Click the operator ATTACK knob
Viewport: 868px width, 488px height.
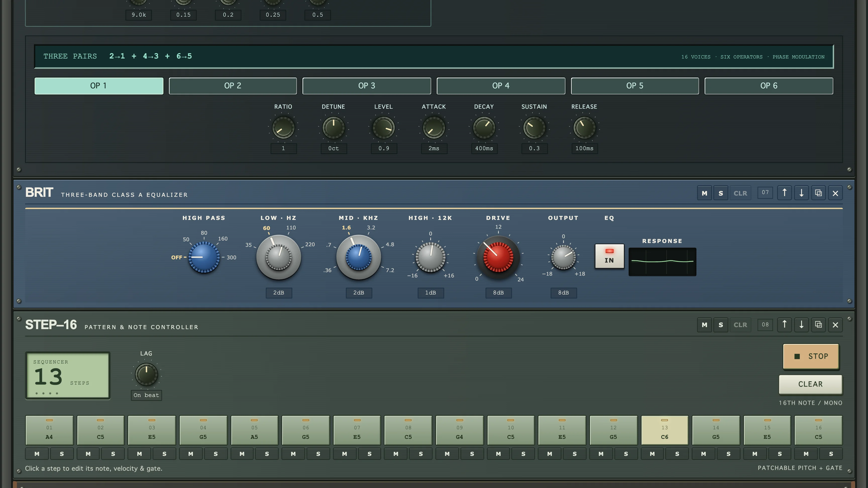[x=434, y=128]
